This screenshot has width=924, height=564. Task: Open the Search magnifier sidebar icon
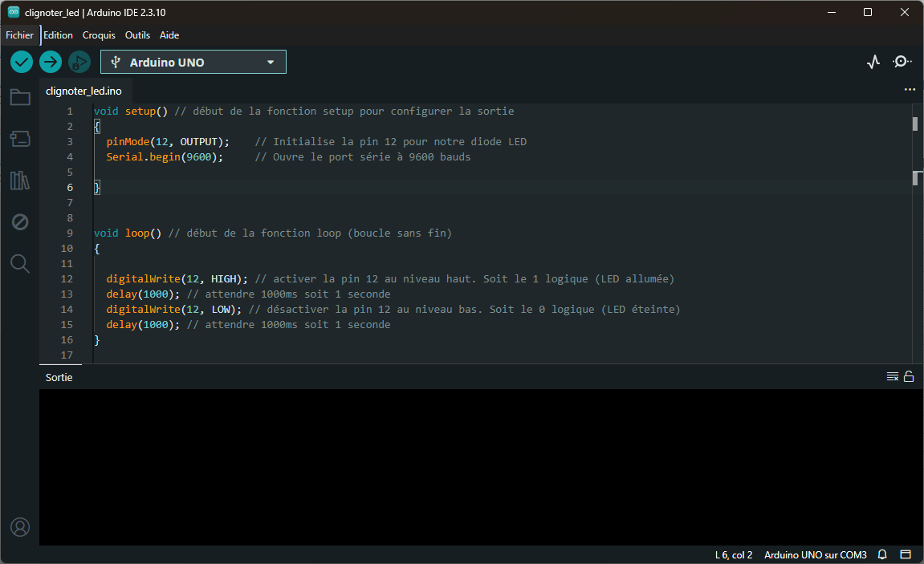click(20, 263)
